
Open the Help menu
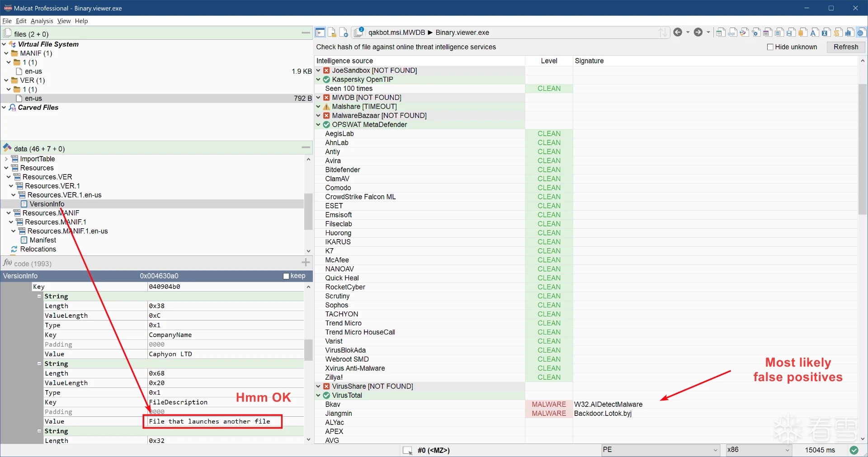[x=81, y=21]
